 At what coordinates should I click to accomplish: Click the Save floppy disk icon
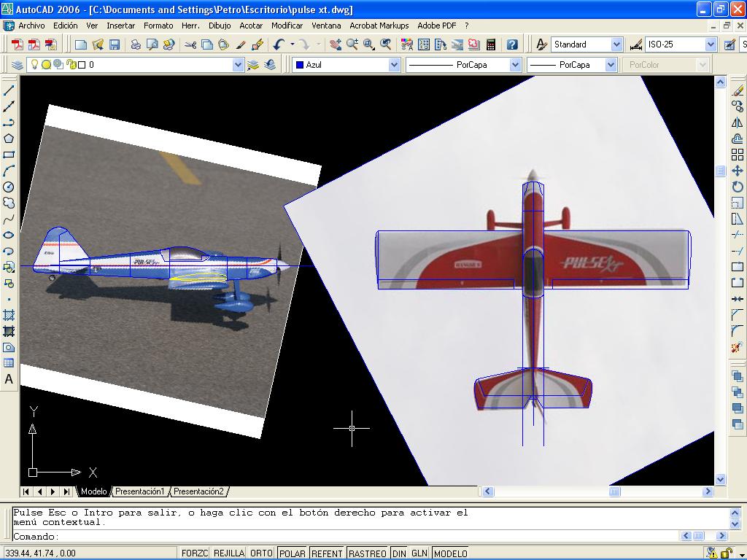(x=115, y=44)
